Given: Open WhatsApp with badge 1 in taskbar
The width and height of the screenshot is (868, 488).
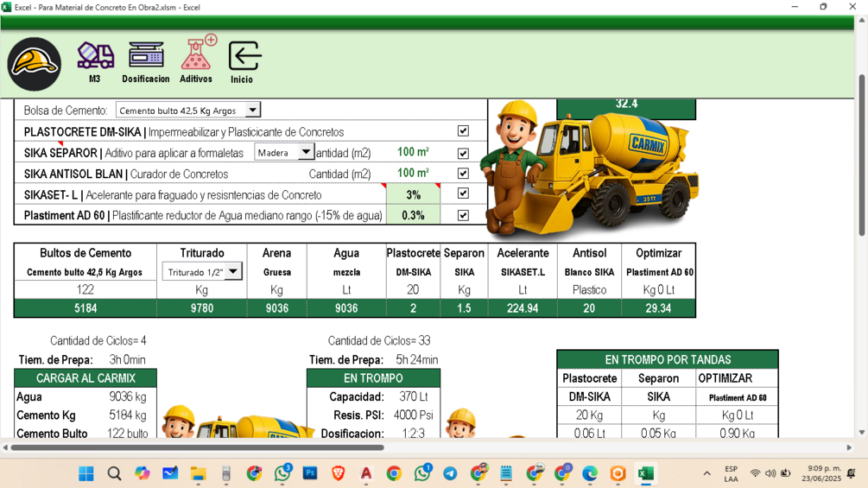Looking at the screenshot, I should tap(422, 473).
